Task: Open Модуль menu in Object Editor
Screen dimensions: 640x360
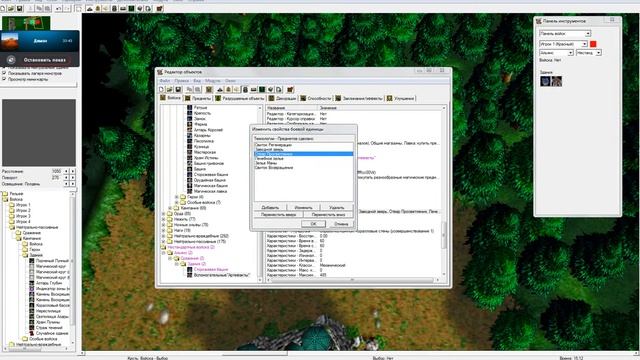Action: pyautogui.click(x=212, y=81)
